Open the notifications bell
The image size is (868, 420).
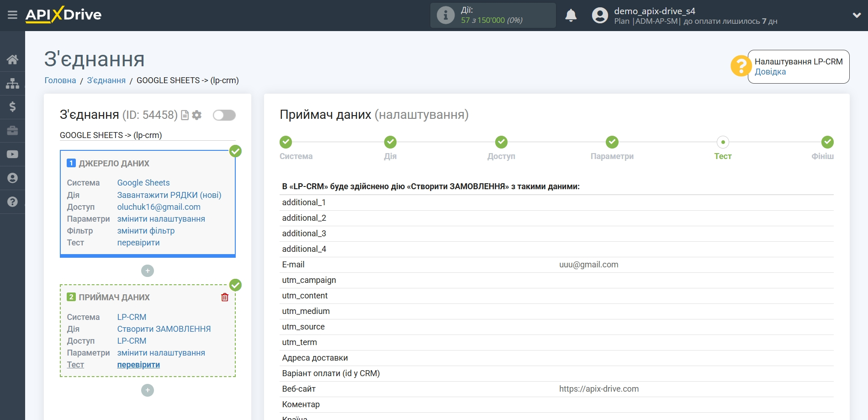coord(571,16)
